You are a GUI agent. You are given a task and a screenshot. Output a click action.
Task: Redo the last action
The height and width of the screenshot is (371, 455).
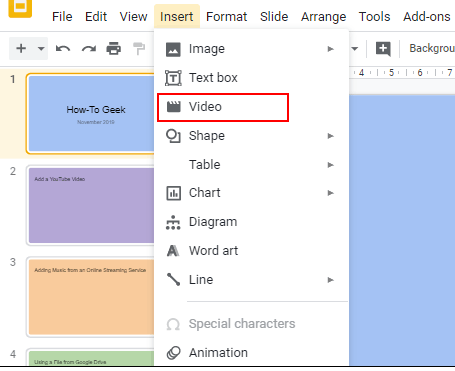click(89, 49)
